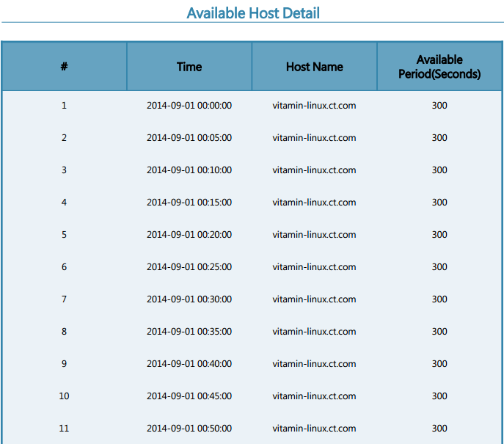This screenshot has width=504, height=444.
Task: Click time 2014-09-01 00:00:00
Action: tap(189, 106)
